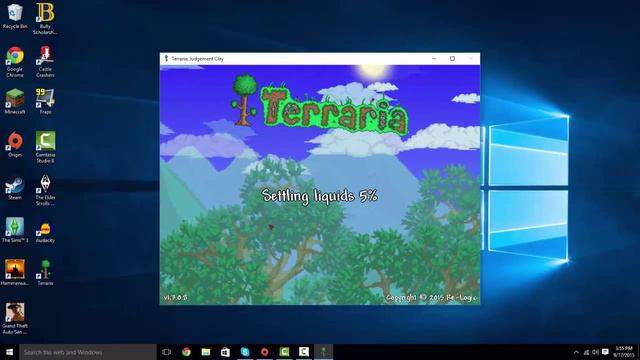The image size is (640, 360).
Task: Launch Chrome from the taskbar
Action: coord(186,352)
